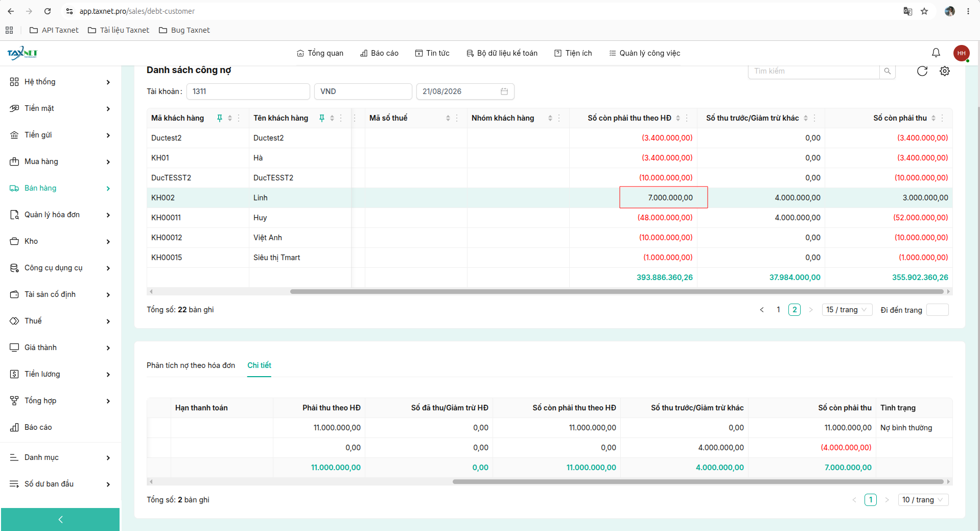Open notifications bell icon

tap(936, 53)
